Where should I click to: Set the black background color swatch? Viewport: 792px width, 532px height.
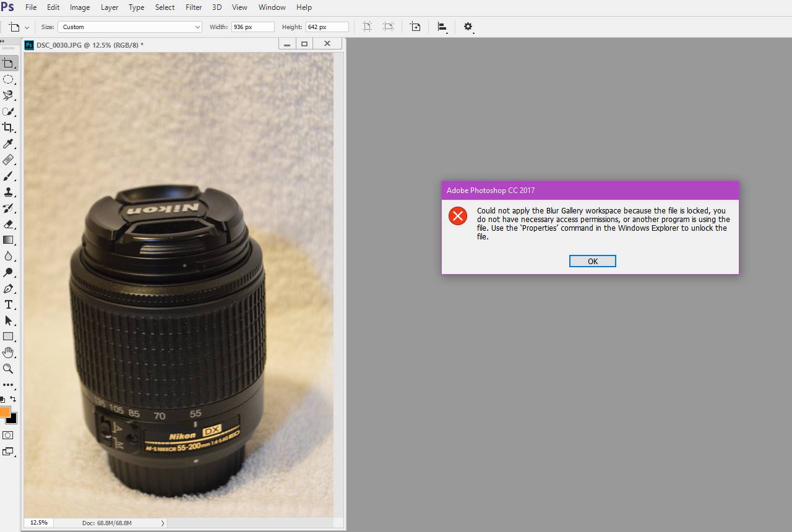point(13,419)
